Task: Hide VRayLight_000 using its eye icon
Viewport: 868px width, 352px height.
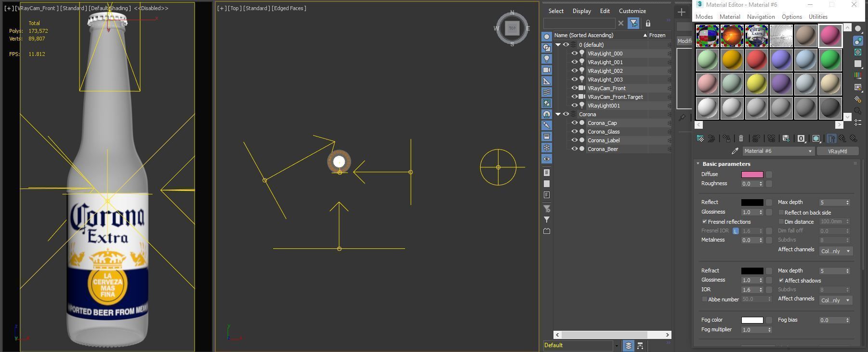Action: [574, 54]
